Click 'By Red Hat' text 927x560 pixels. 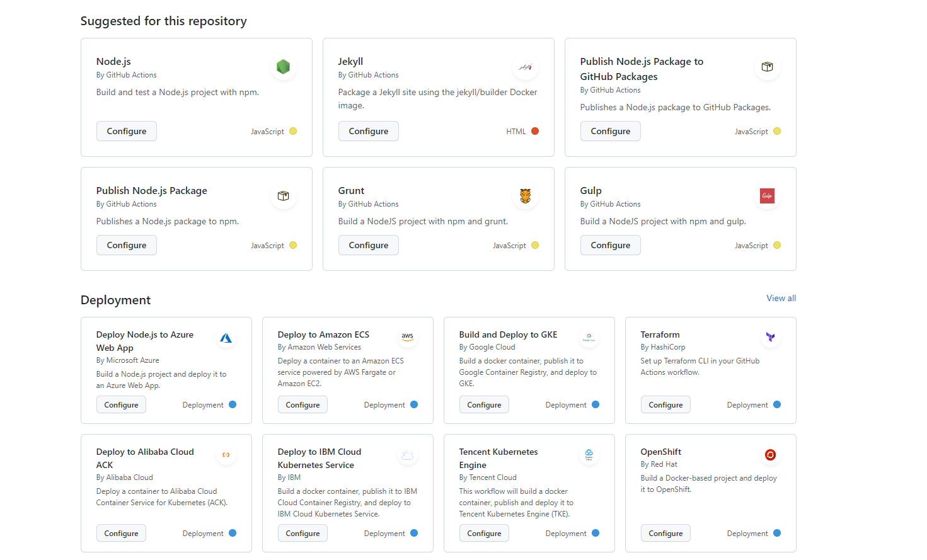(x=659, y=464)
